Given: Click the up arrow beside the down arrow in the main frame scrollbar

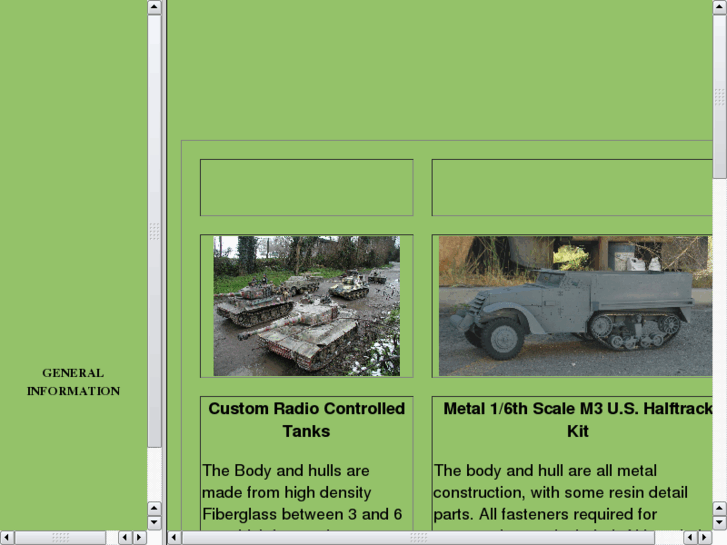Looking at the screenshot, I should pyautogui.click(x=720, y=508).
